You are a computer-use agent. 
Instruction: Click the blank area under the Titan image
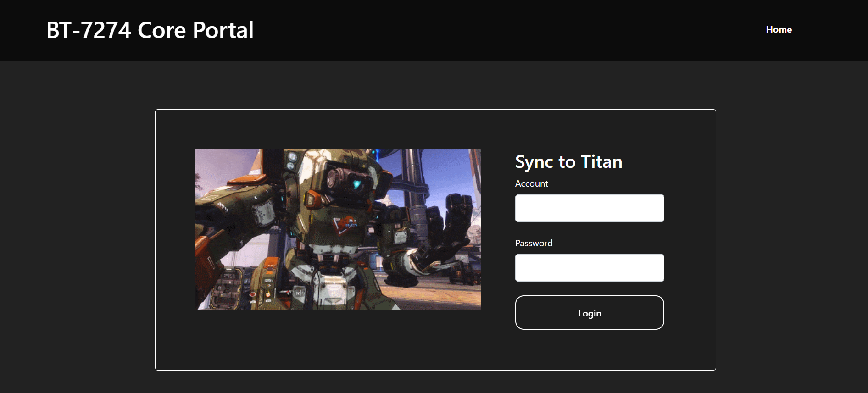[338, 339]
